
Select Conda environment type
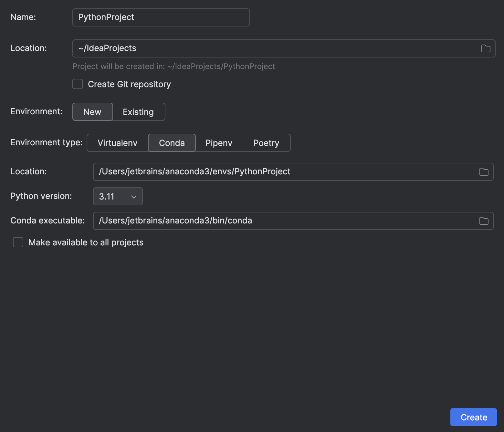[x=172, y=143]
